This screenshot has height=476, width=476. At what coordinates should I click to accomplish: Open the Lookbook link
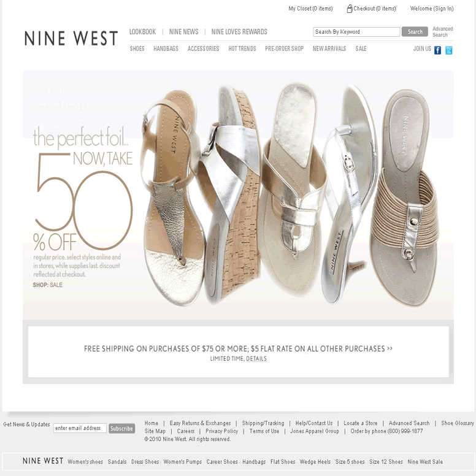[x=143, y=32]
